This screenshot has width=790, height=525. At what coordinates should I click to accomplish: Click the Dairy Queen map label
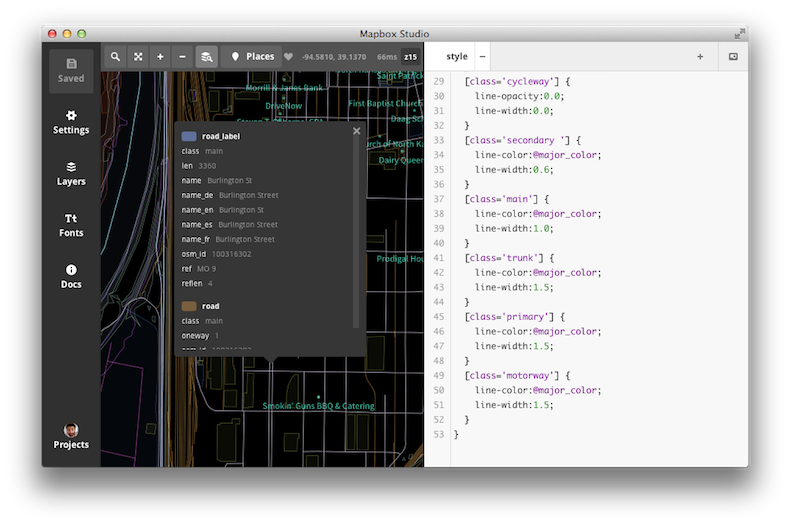(401, 160)
